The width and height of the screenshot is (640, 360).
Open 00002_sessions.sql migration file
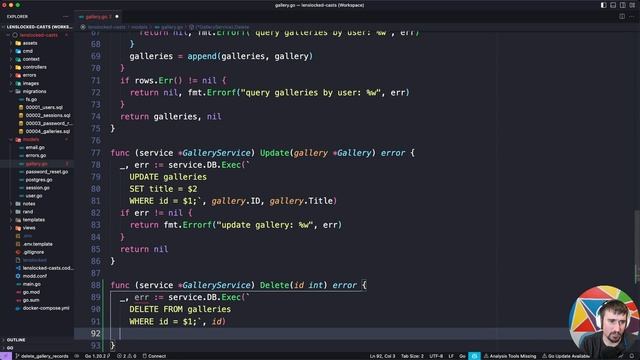click(48, 116)
